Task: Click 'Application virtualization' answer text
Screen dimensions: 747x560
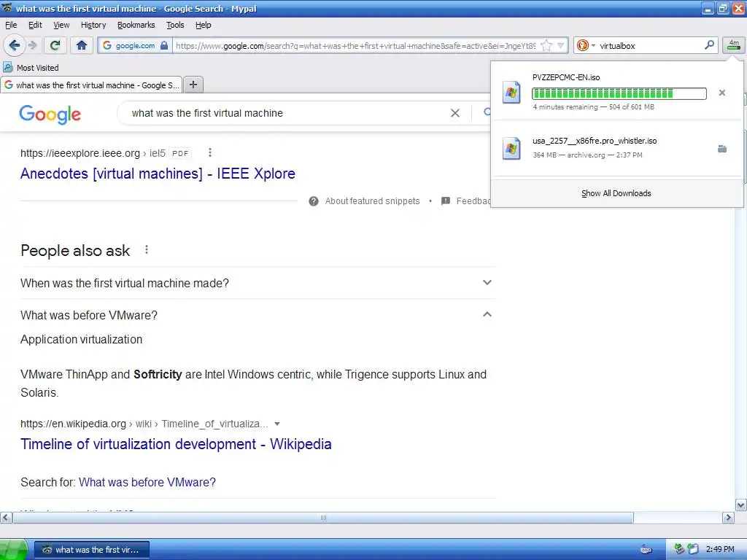Action: pos(82,339)
